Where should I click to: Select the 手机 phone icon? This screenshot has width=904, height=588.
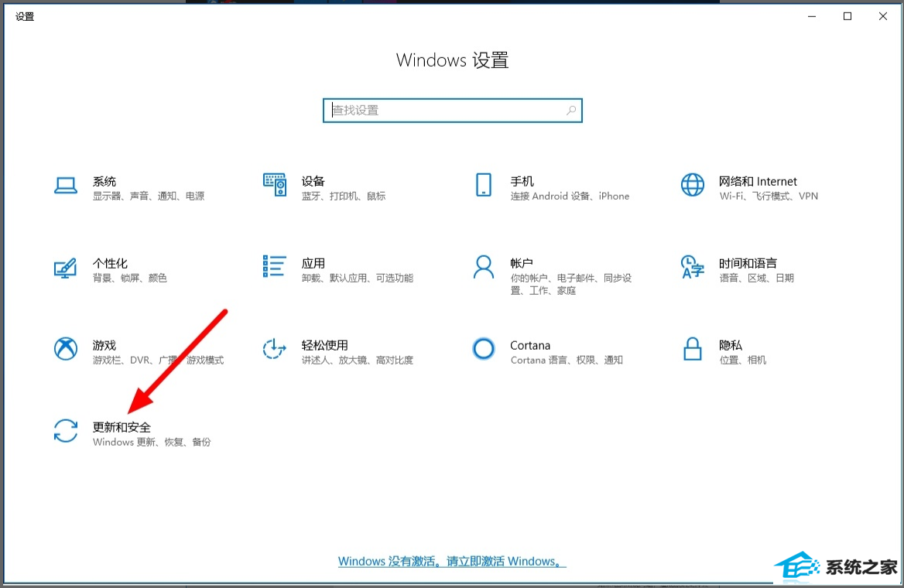(484, 185)
